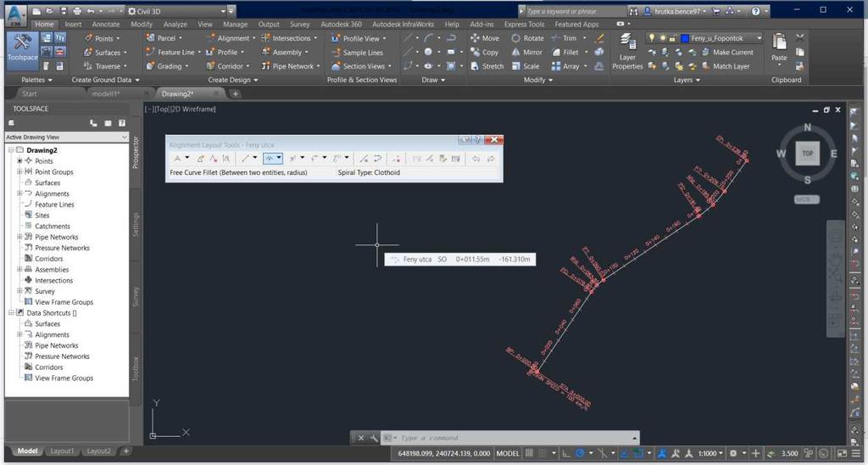Open Layer Properties manager
Image resolution: width=868 pixels, height=465 pixels.
click(x=627, y=52)
